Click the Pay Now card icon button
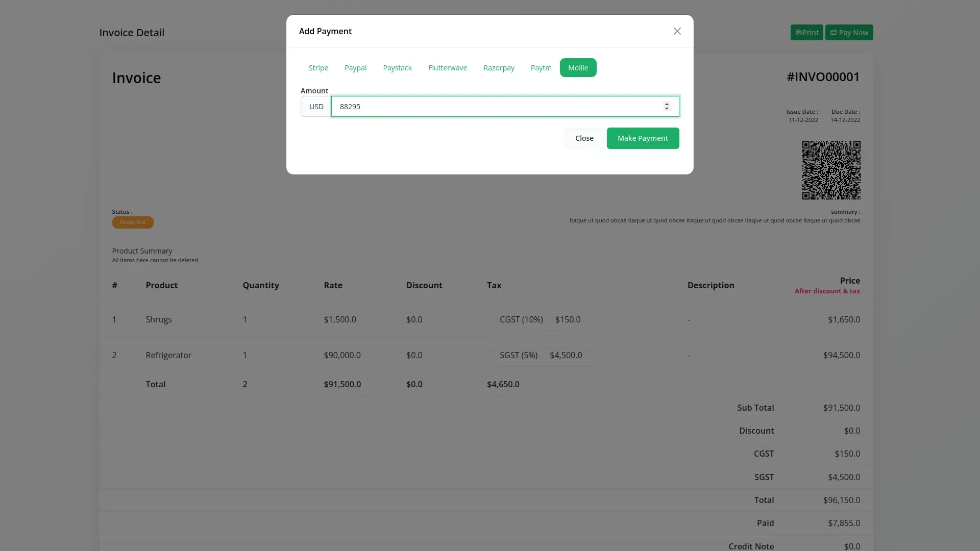The image size is (980, 551). point(849,33)
